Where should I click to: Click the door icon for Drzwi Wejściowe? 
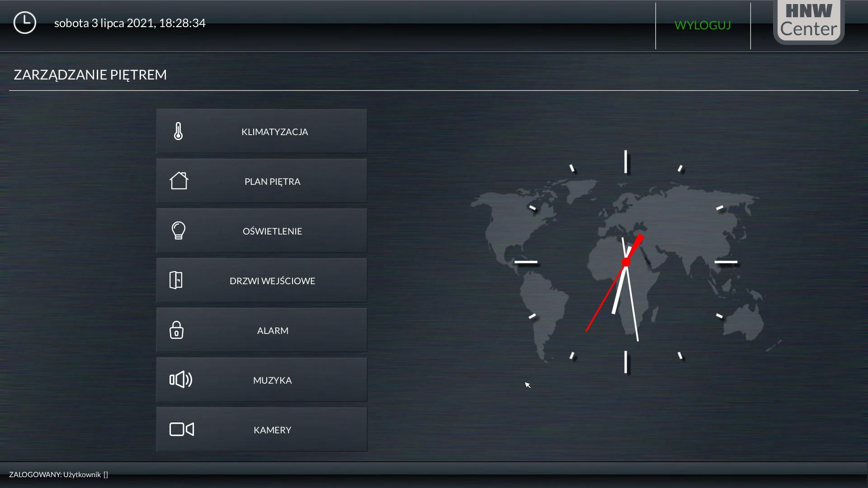pos(176,280)
